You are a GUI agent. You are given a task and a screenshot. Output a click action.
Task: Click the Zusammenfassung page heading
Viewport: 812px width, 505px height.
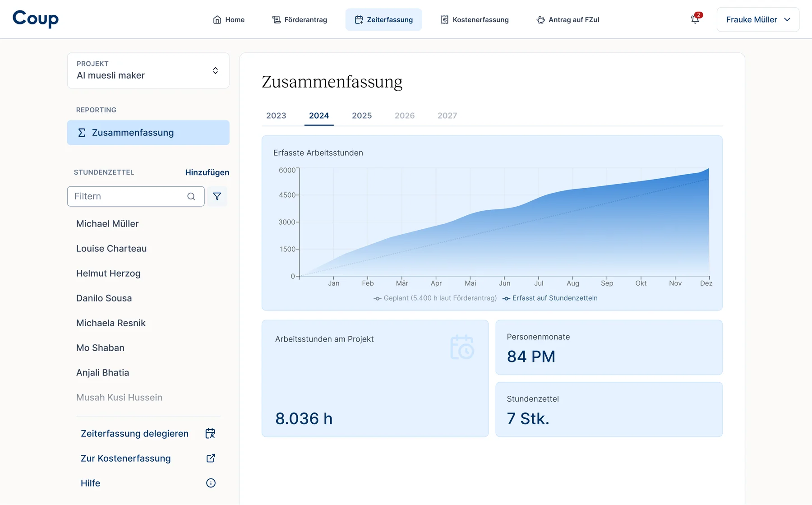click(332, 82)
